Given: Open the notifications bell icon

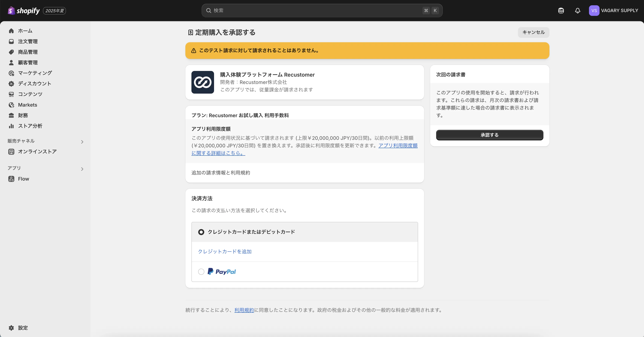Looking at the screenshot, I should [577, 11].
